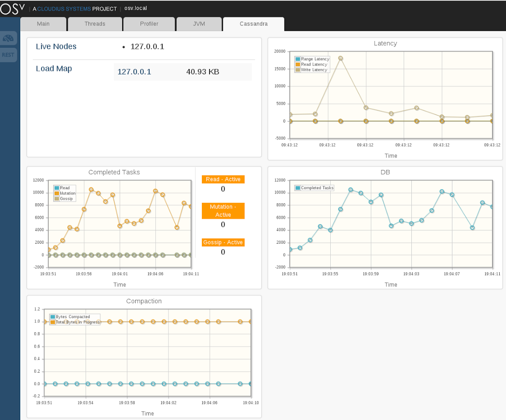
Task: Click the Range Latency legend swatch
Action: [x=298, y=59]
